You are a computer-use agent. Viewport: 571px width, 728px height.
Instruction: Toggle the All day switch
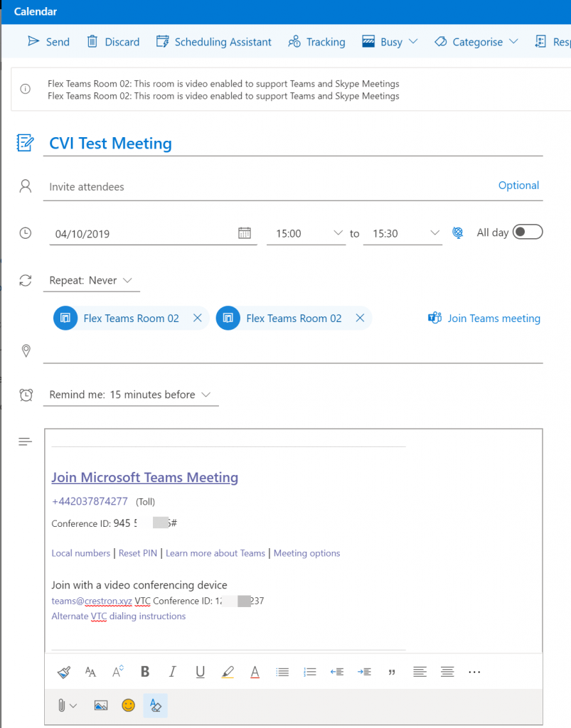point(528,232)
